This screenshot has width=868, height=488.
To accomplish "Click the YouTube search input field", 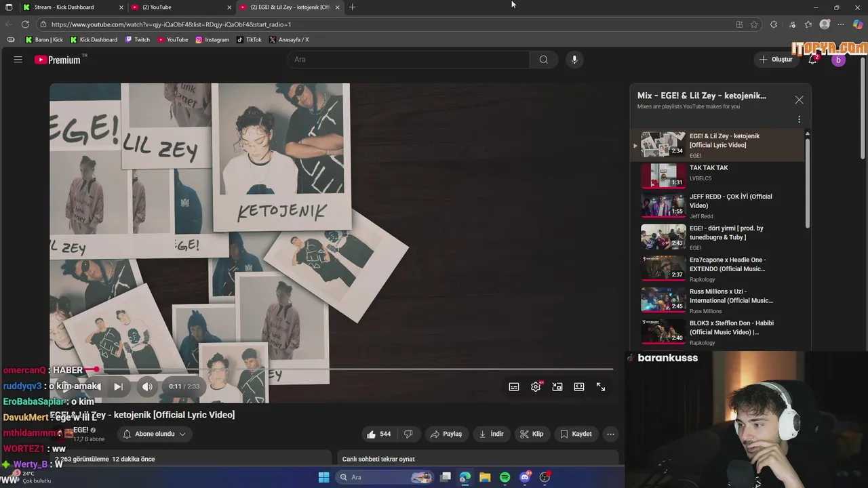I will 409,60.
